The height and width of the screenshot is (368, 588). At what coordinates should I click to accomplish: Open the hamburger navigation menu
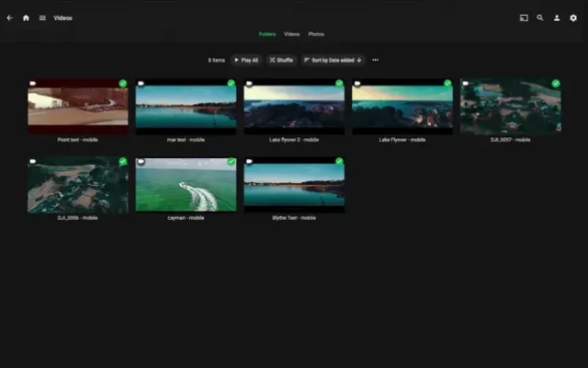[x=42, y=17]
